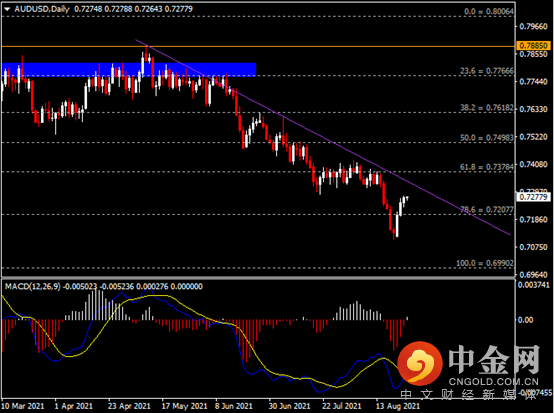The width and height of the screenshot is (554, 413).
Task: Select the 23.6 = 0.77666 Fibonacci label
Action: (x=487, y=71)
